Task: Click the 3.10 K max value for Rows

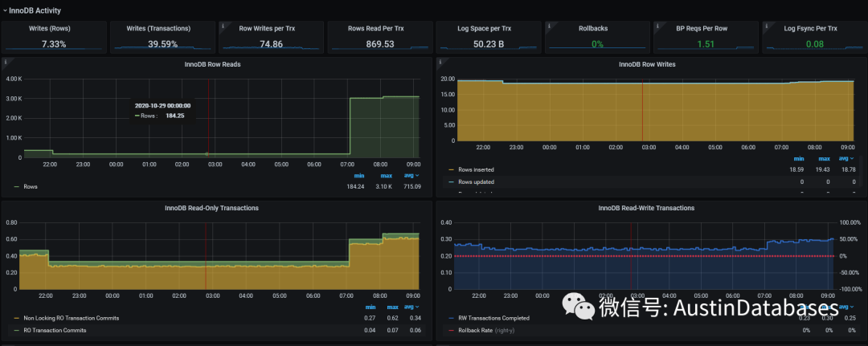Action: pos(383,187)
